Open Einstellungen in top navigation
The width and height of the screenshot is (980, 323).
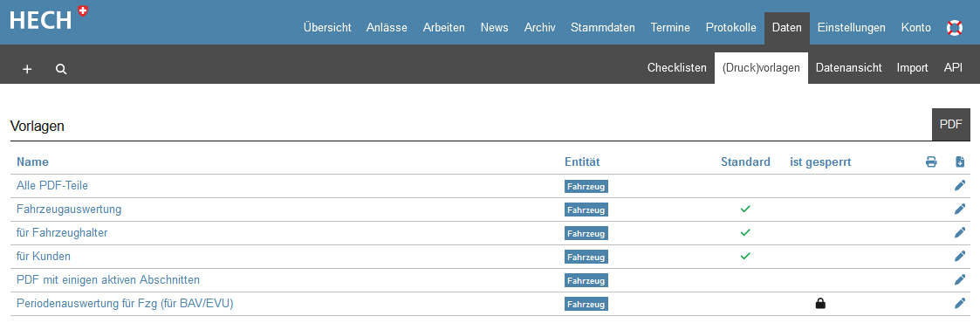pos(851,28)
